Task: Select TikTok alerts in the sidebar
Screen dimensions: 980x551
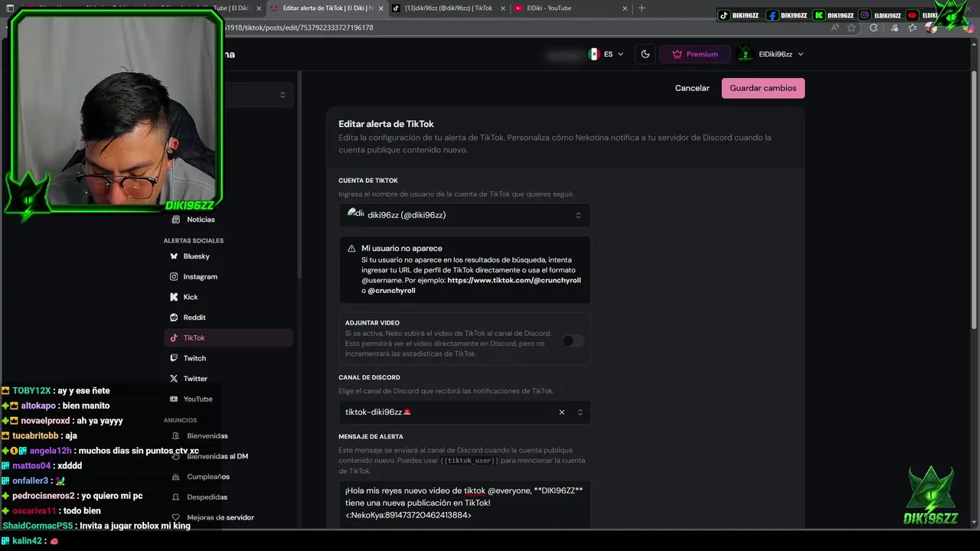Action: point(228,337)
